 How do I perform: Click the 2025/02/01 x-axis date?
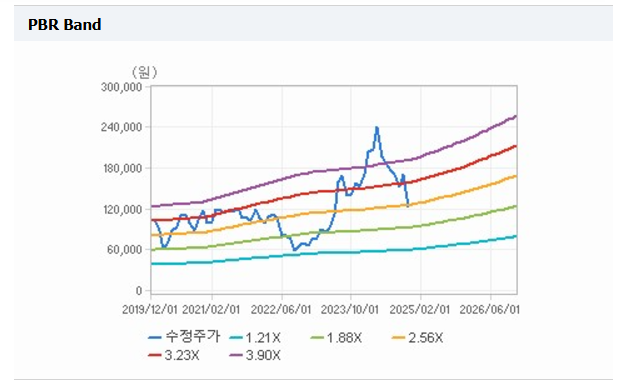coord(420,309)
